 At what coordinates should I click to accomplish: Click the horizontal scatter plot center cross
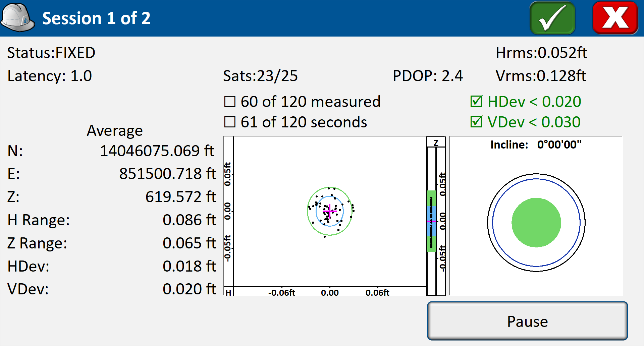[330, 211]
